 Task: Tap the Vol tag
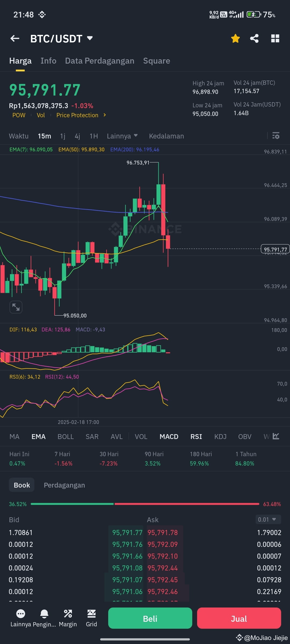[41, 115]
